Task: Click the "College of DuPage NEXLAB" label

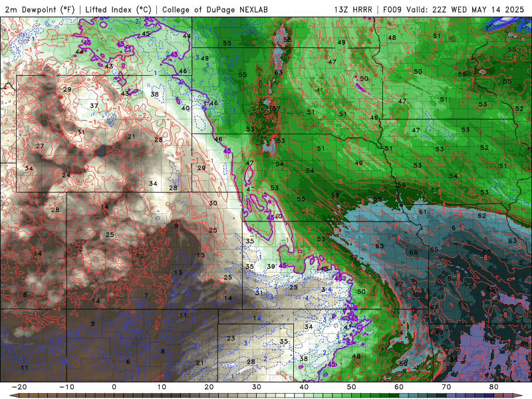Action: coord(215,9)
